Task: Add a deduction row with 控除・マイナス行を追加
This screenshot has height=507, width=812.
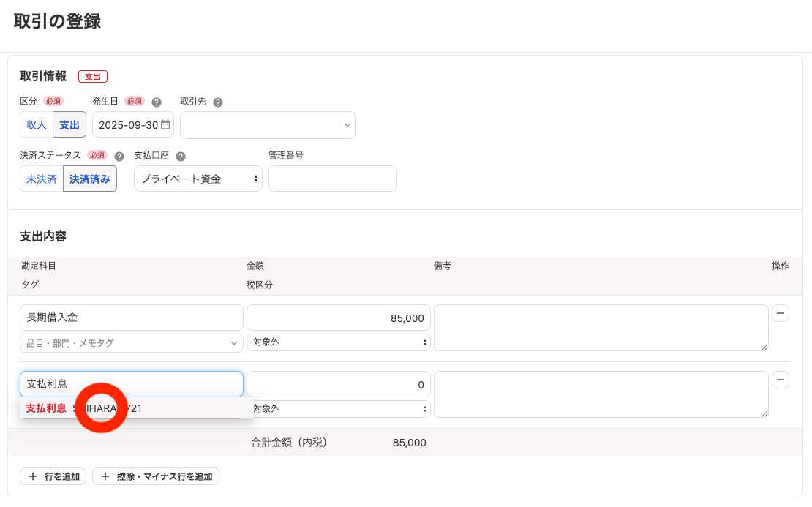Action: coord(155,476)
